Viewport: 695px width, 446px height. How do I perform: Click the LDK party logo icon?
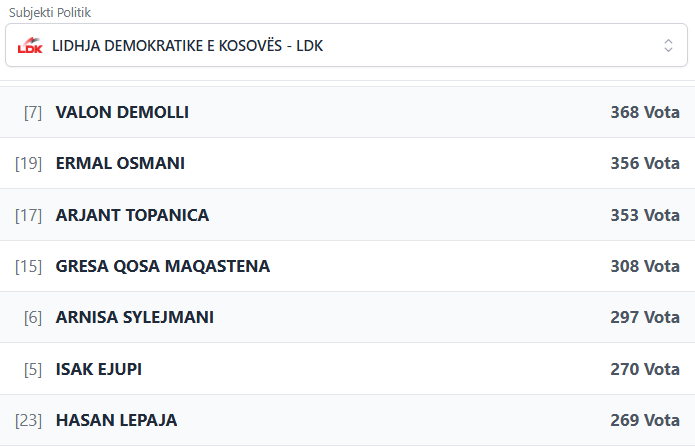[30, 46]
